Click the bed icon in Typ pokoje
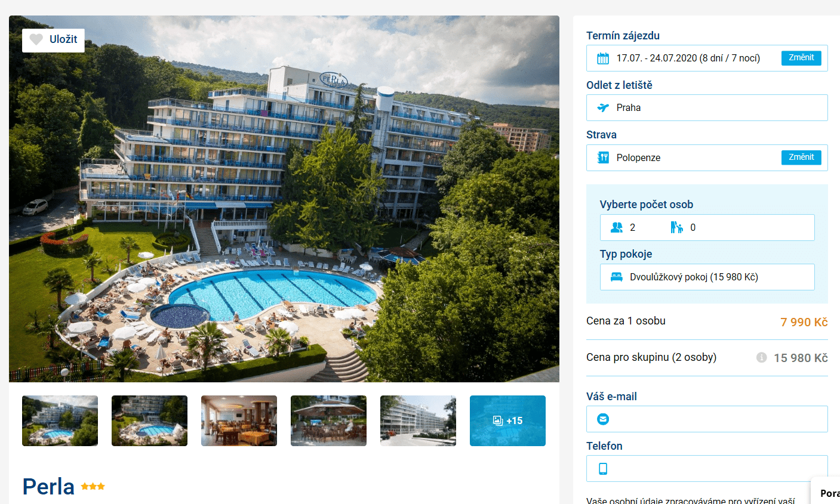The image size is (840, 504). (x=617, y=277)
